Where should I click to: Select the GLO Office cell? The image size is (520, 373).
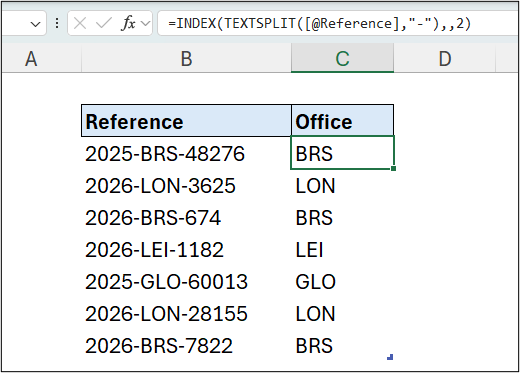tap(342, 281)
